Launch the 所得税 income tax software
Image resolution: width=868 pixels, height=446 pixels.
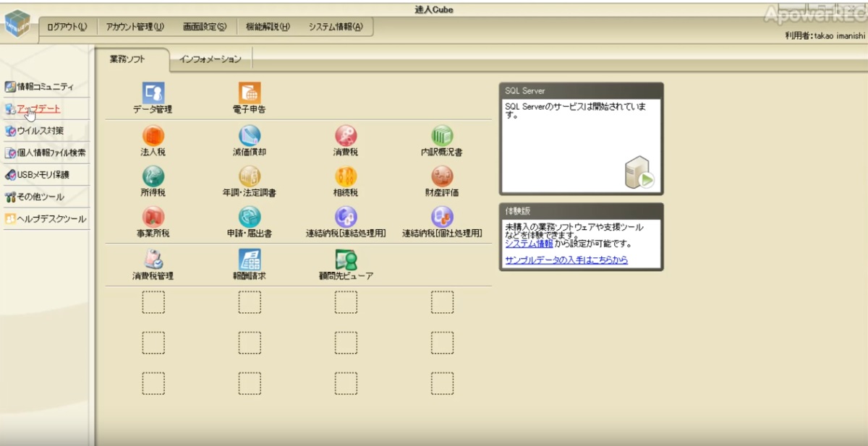pyautogui.click(x=153, y=181)
